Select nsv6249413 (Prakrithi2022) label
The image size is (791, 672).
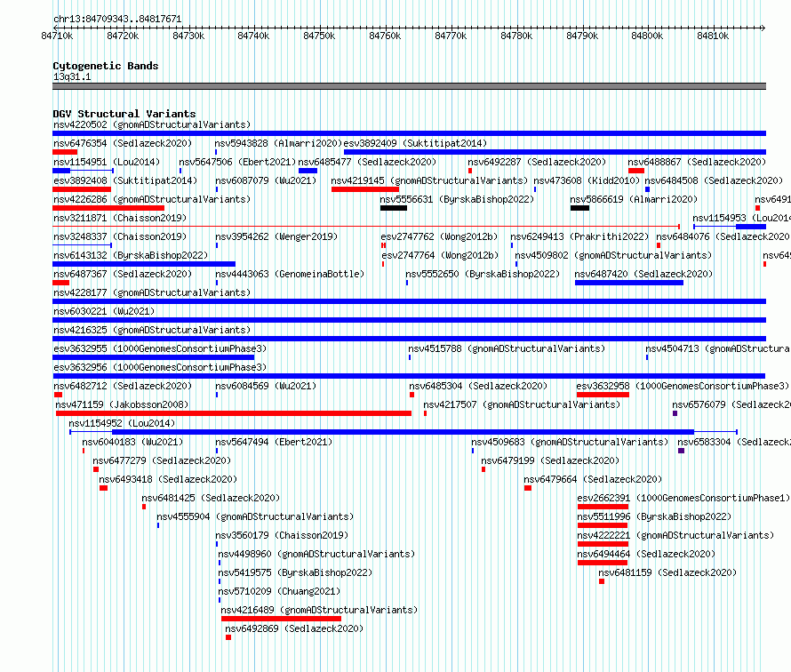(579, 236)
